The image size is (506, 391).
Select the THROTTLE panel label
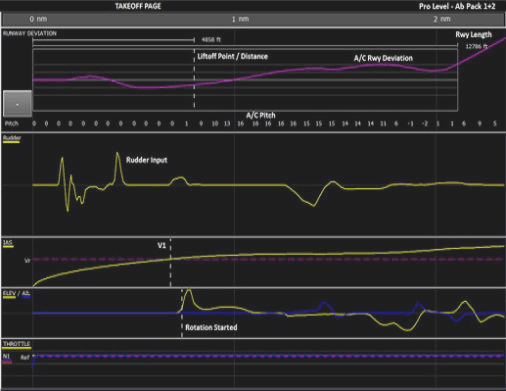(x=17, y=344)
